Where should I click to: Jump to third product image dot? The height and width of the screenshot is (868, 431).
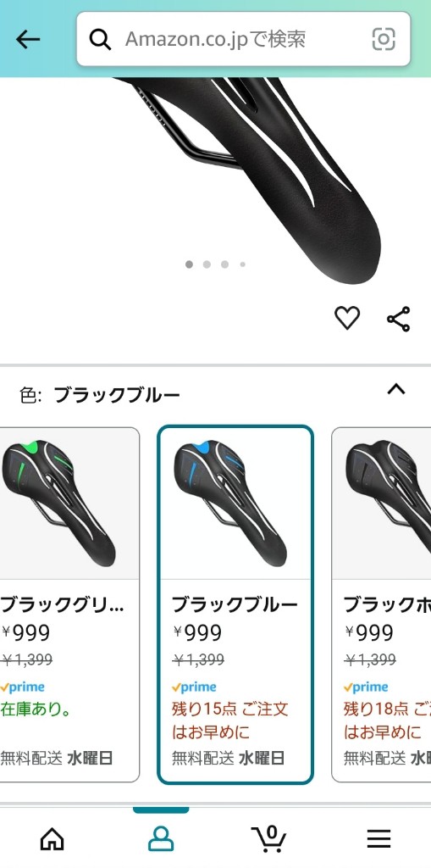pos(224,264)
